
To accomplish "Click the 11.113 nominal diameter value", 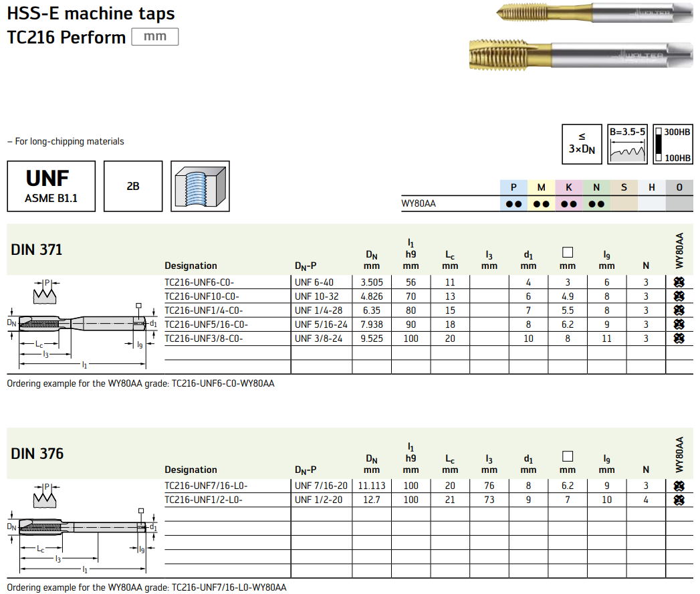I will [372, 486].
